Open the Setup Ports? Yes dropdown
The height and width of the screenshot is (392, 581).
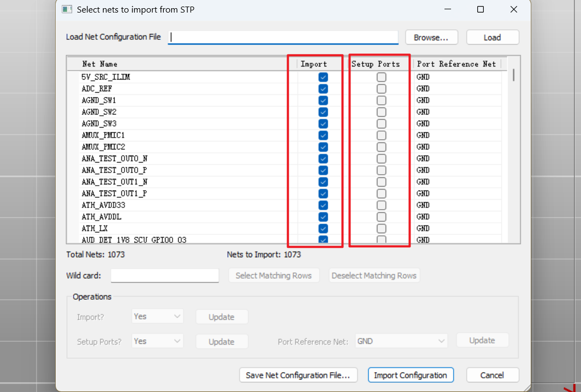pyautogui.click(x=157, y=341)
